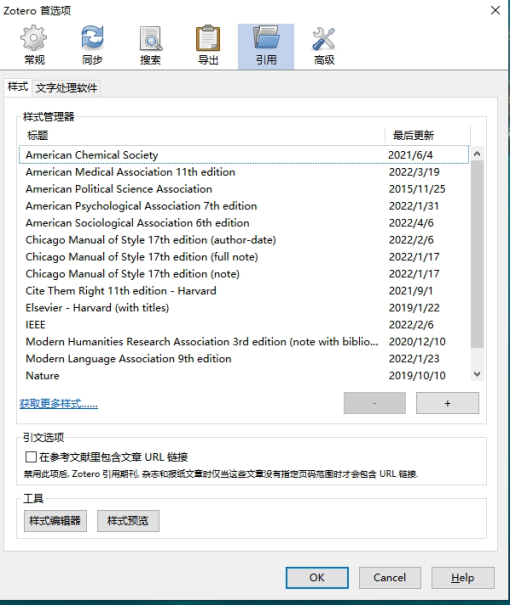Screen dimensions: 510x605
Task: Open the 搜索 search preferences pane
Action: pos(150,46)
